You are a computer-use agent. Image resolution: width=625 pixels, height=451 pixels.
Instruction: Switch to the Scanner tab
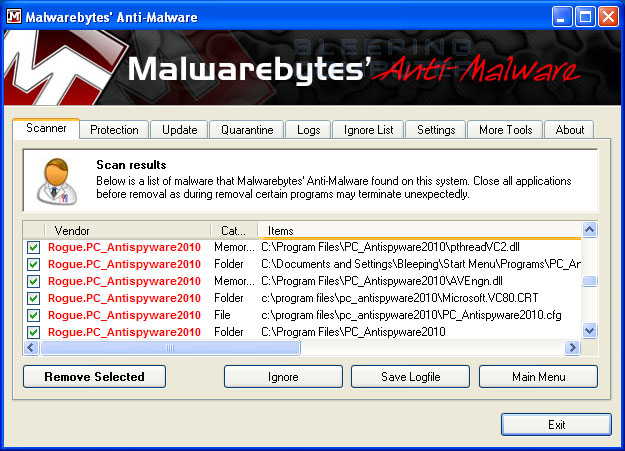tap(46, 128)
